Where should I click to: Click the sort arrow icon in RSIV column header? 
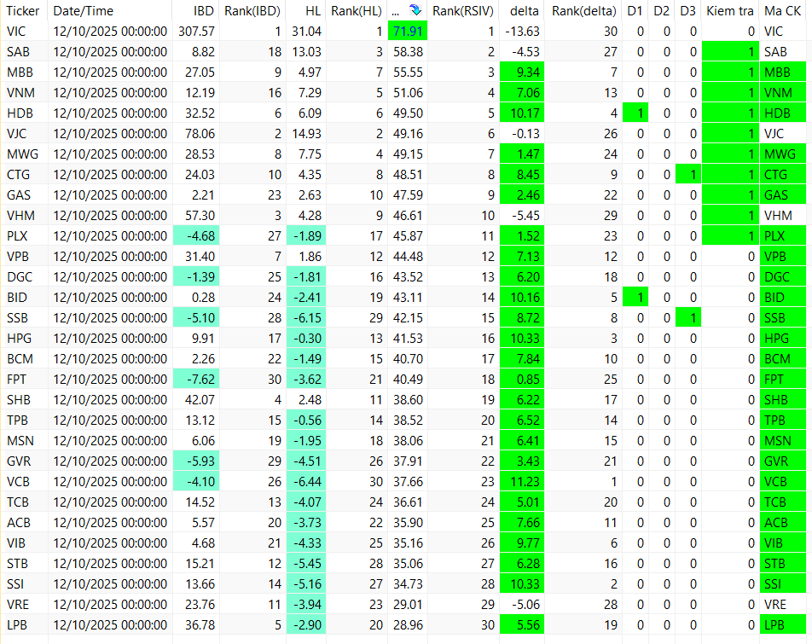click(x=415, y=10)
